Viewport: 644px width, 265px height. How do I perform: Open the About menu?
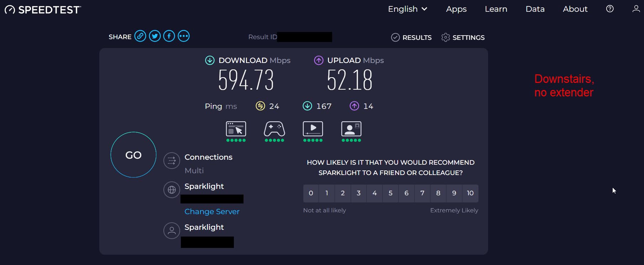575,9
